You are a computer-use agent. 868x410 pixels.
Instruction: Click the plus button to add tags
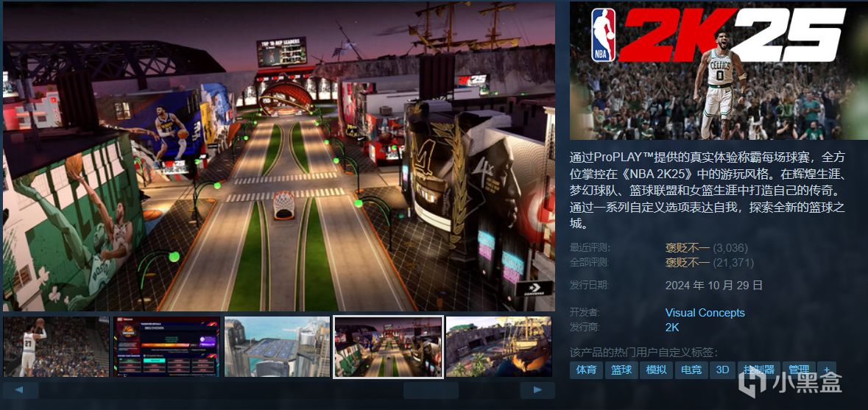(827, 370)
